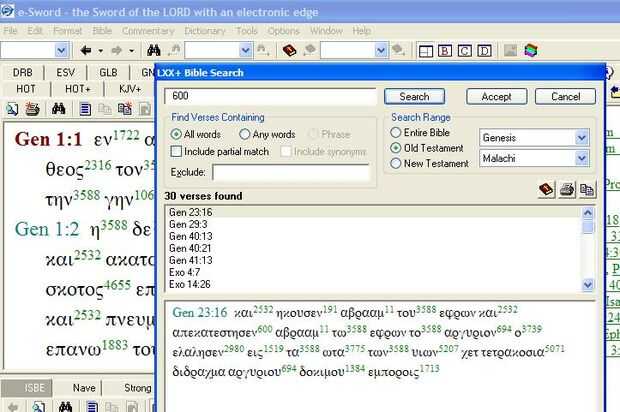Choose New Testament search range
Image resolution: width=620 pixels, height=412 pixels.
[x=429, y=163]
